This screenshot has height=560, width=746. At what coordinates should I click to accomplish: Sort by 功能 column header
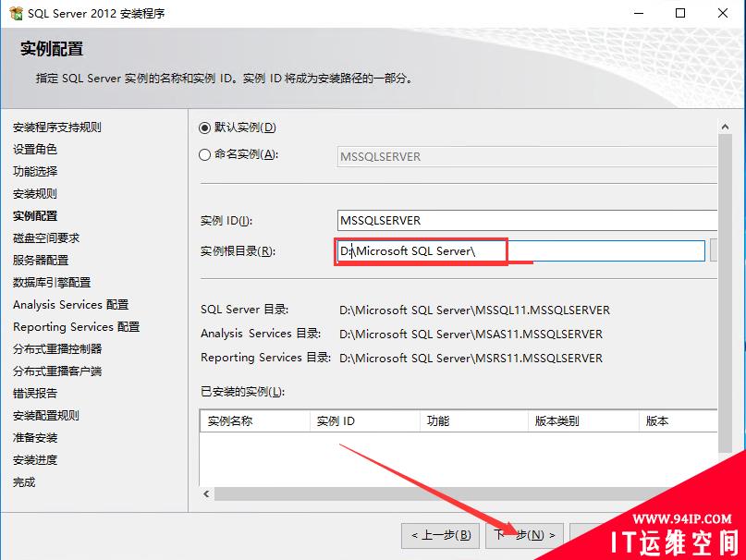(474, 421)
